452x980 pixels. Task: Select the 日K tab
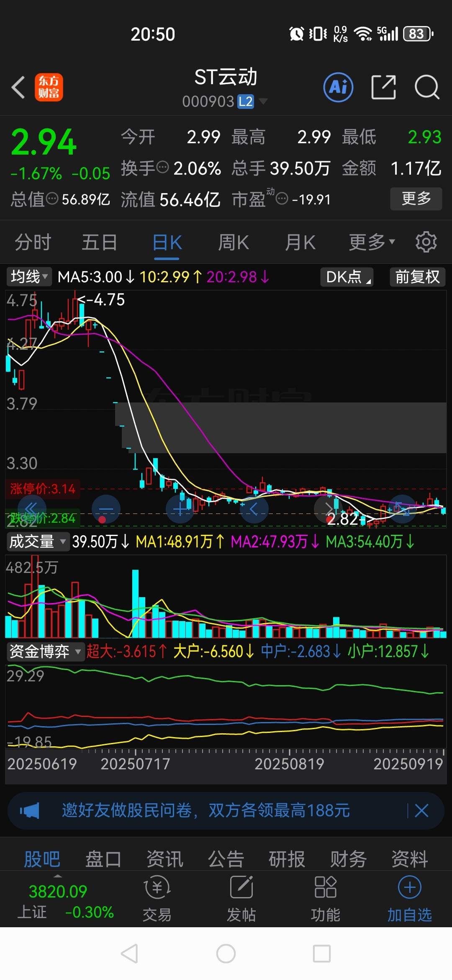167,242
